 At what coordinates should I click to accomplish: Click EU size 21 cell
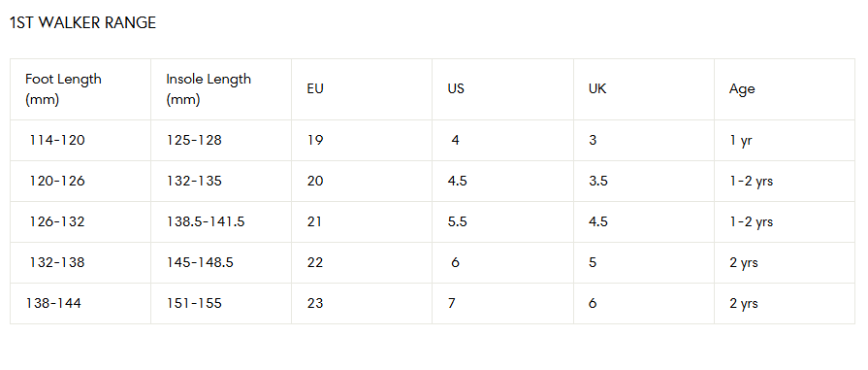tap(362, 221)
